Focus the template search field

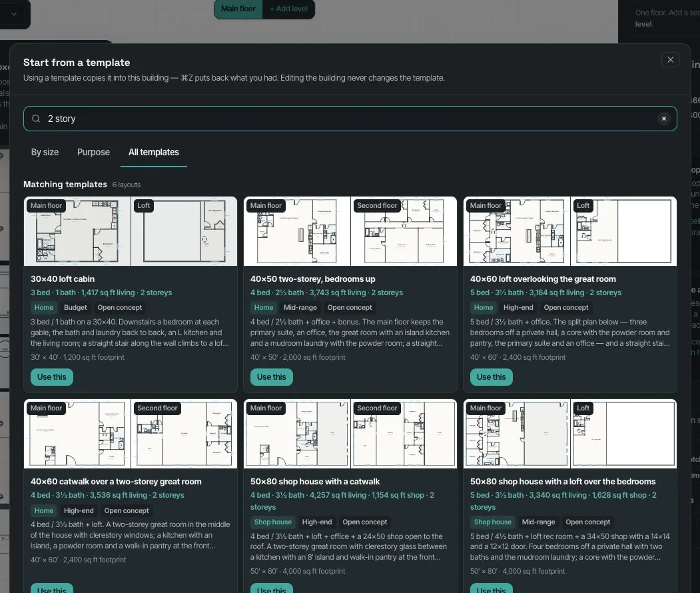[350, 119]
